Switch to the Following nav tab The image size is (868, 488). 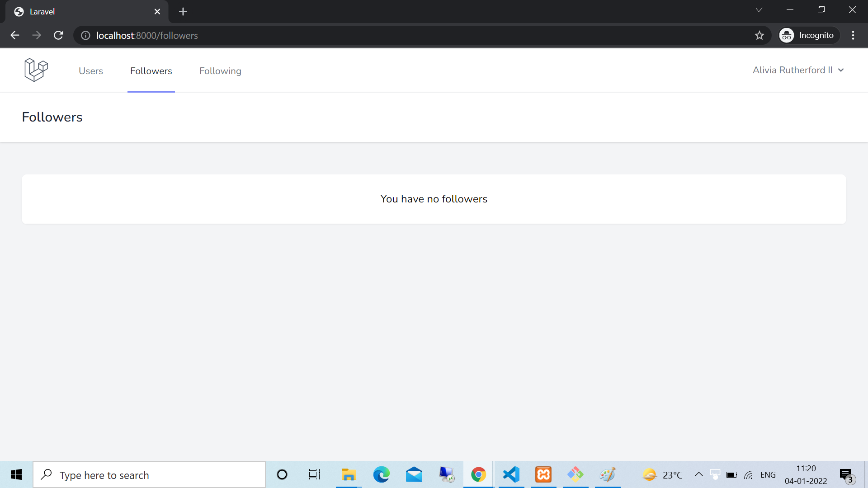(x=220, y=71)
